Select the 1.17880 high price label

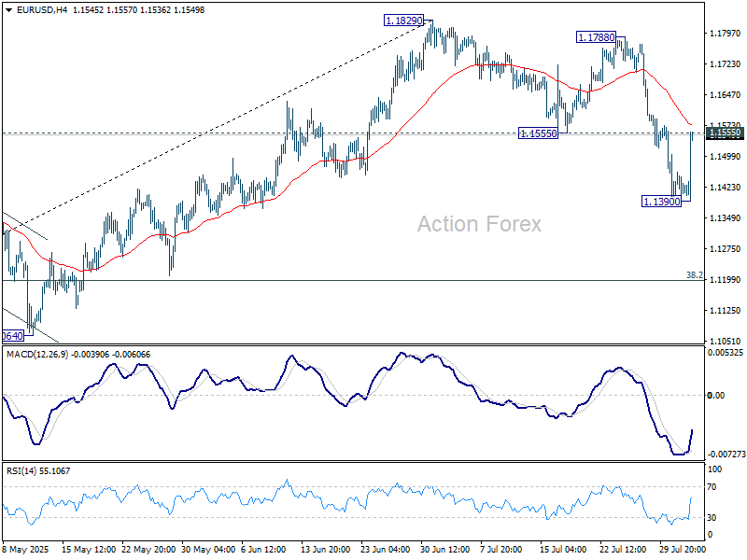(x=595, y=37)
